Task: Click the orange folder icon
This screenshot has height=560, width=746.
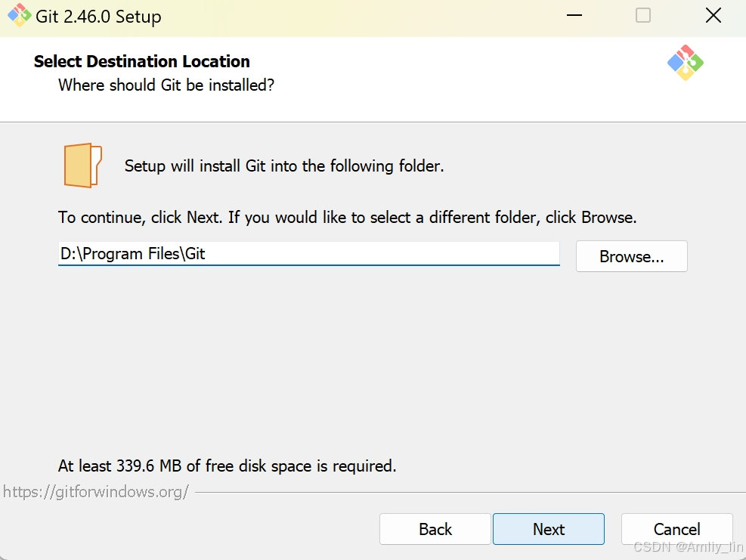Action: pos(83,166)
